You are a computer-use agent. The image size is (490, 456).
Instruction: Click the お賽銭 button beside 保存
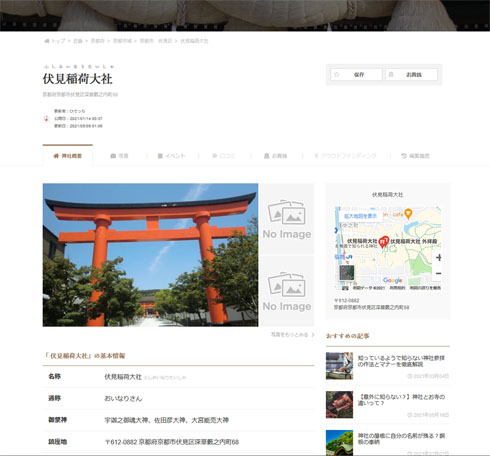tap(411, 74)
